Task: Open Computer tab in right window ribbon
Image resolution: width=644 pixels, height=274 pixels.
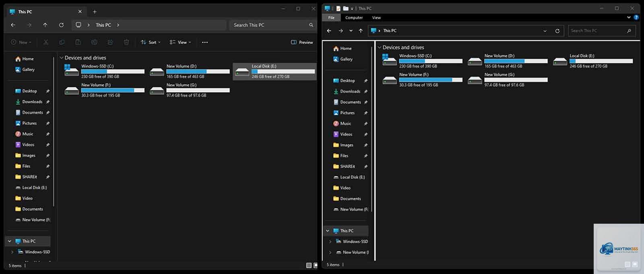Action: (354, 18)
